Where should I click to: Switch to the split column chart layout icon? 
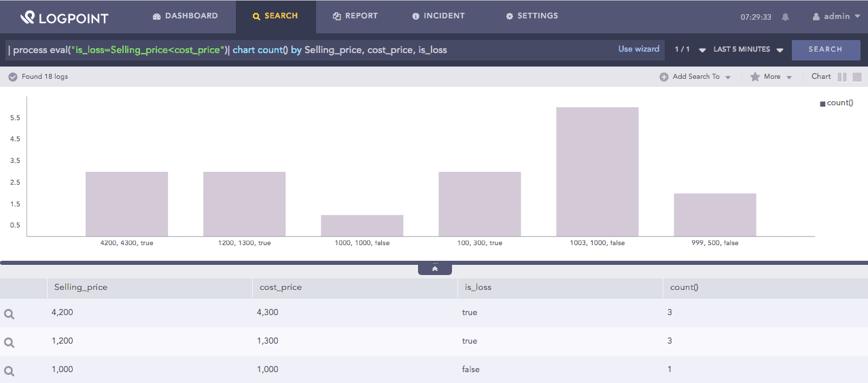tap(842, 77)
